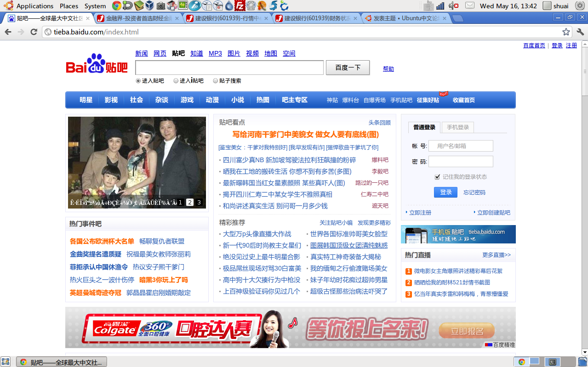Viewport: 588px width, 367px height.
Task: Open the mail envelope indicator
Action: tap(469, 6)
